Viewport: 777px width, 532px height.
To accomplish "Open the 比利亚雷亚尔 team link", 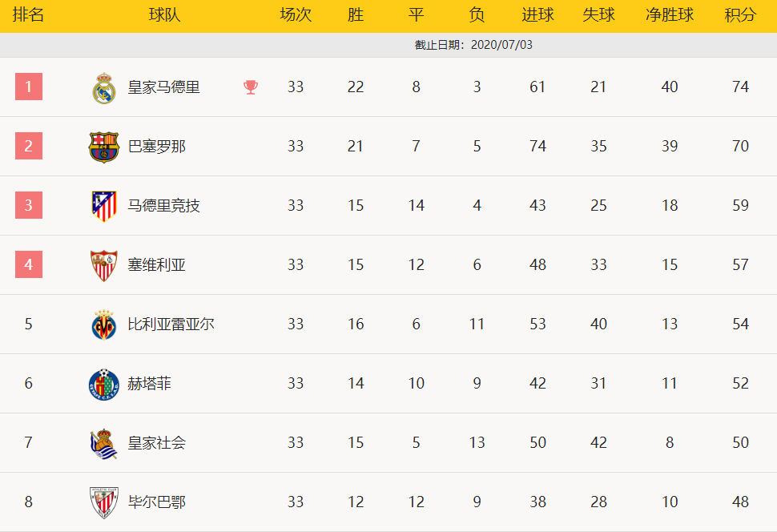I will [171, 324].
